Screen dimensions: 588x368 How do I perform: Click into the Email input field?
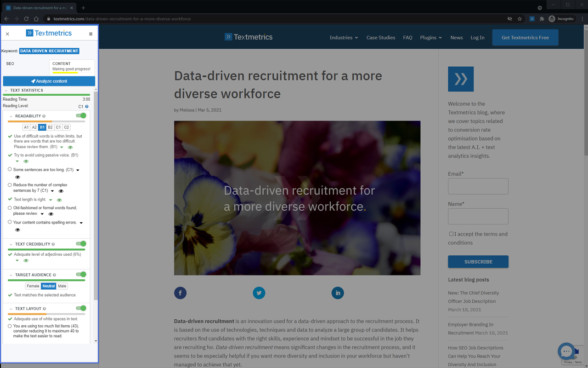click(x=478, y=186)
